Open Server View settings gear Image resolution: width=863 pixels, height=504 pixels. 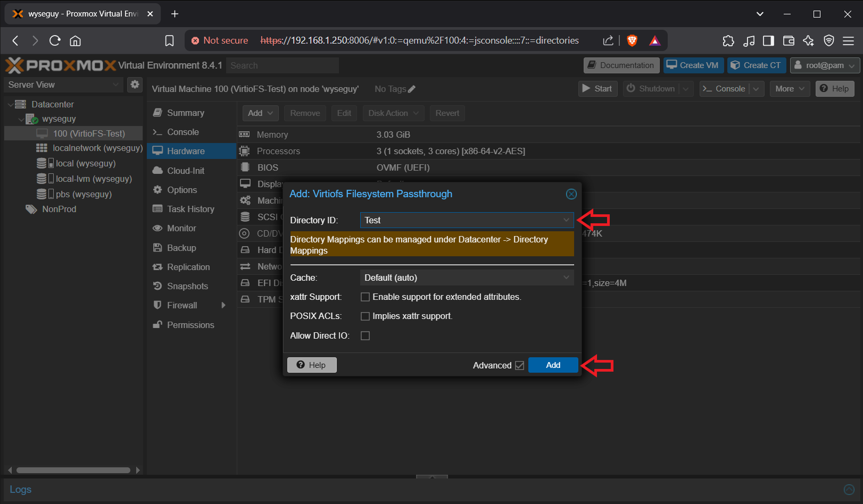[x=135, y=85]
